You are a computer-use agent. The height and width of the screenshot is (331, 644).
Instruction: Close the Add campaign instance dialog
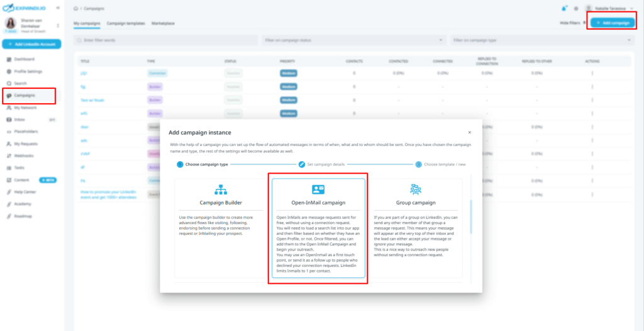point(469,133)
